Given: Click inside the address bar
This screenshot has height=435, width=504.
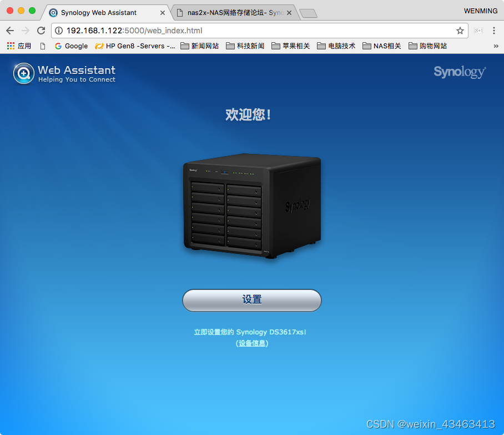Looking at the screenshot, I should point(167,31).
